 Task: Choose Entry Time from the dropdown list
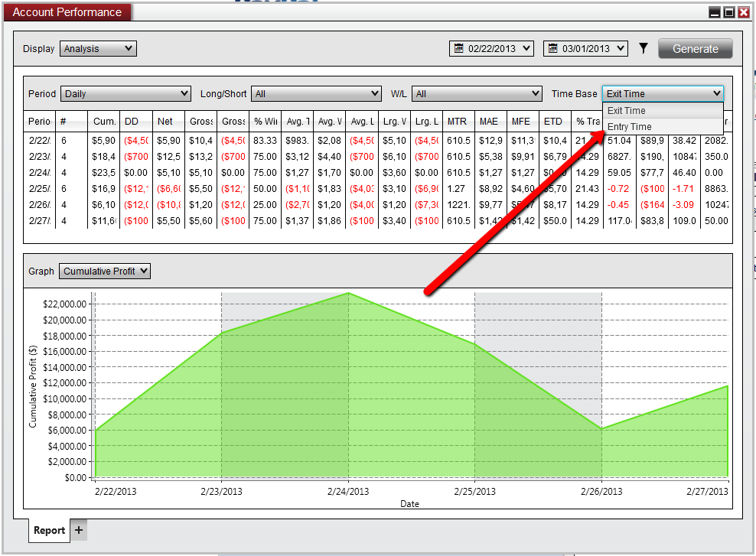tap(663, 127)
